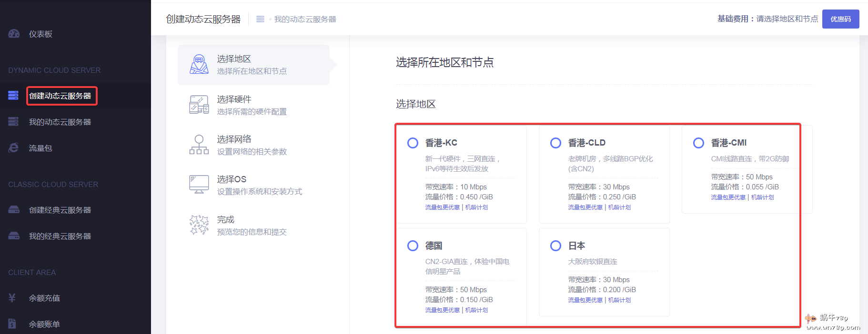This screenshot has height=334, width=868.
Task: Click the server icon beside 我的动态云服务器
Action: pos(13,122)
